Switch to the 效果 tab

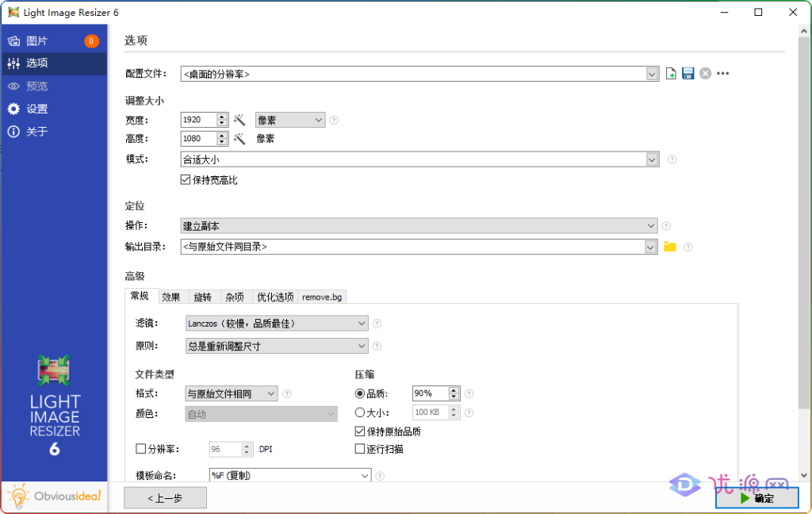coord(171,297)
